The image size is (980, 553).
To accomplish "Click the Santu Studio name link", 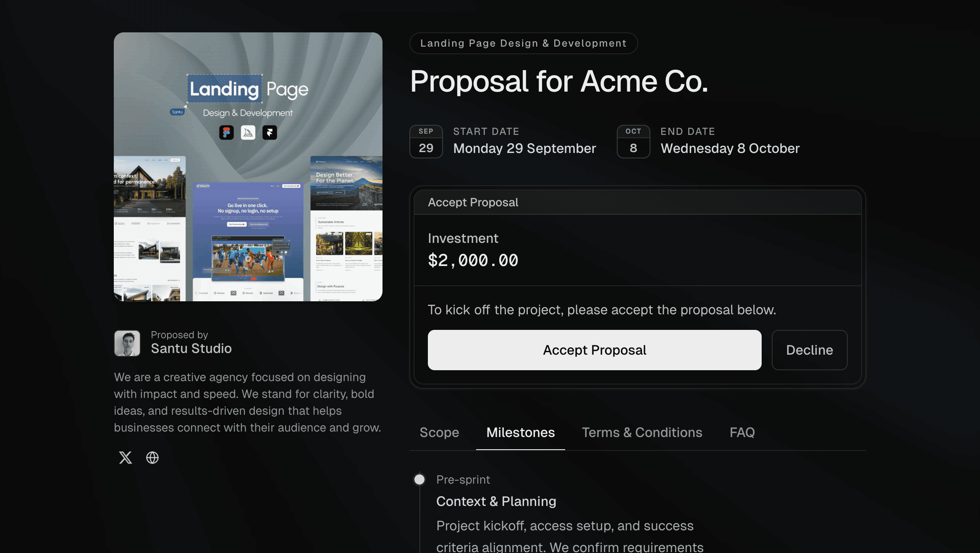I will [191, 348].
